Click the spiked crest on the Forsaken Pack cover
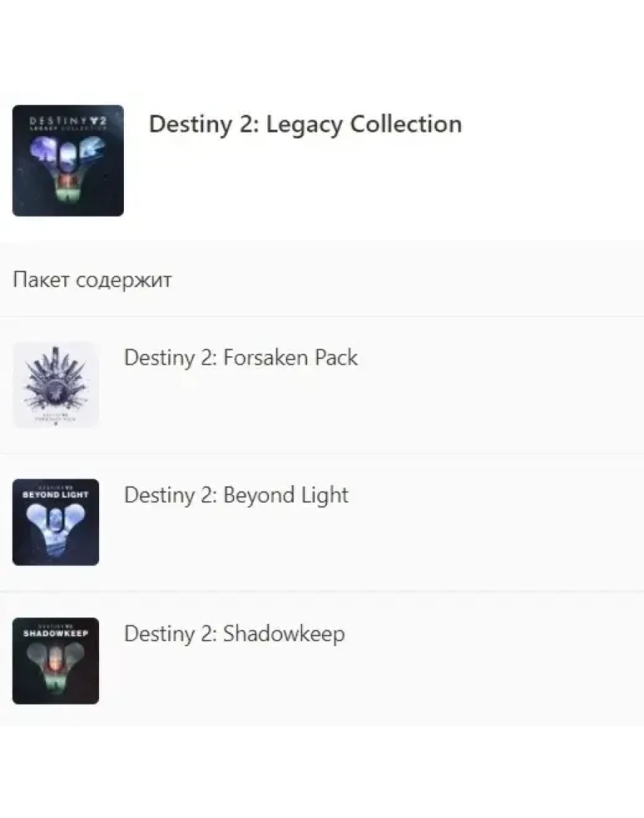Screen dimensions: 644x818 [x=56, y=379]
